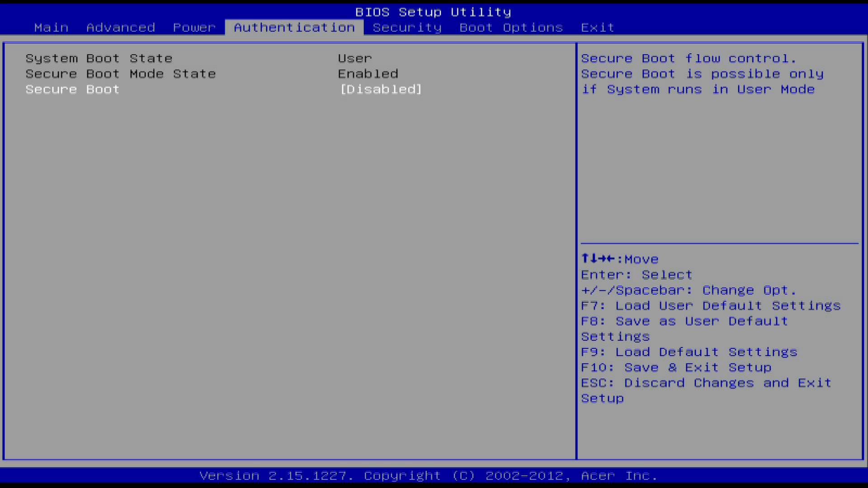Select Secure Boot dropdown option
This screenshot has height=488, width=868.
click(379, 89)
